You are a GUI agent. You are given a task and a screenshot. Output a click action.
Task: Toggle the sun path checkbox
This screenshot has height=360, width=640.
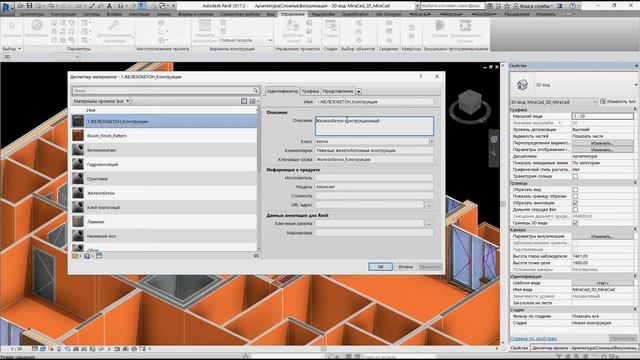click(x=575, y=176)
